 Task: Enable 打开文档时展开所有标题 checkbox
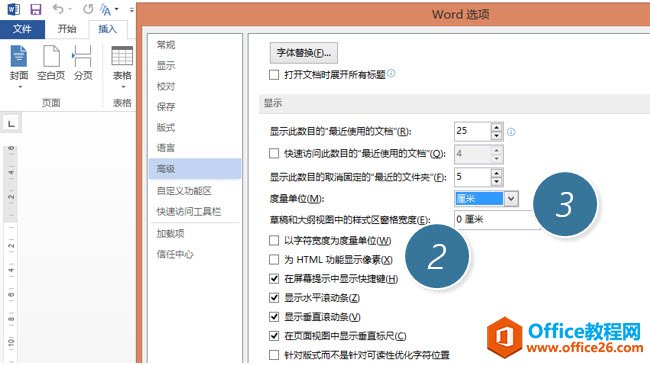pyautogui.click(x=274, y=75)
